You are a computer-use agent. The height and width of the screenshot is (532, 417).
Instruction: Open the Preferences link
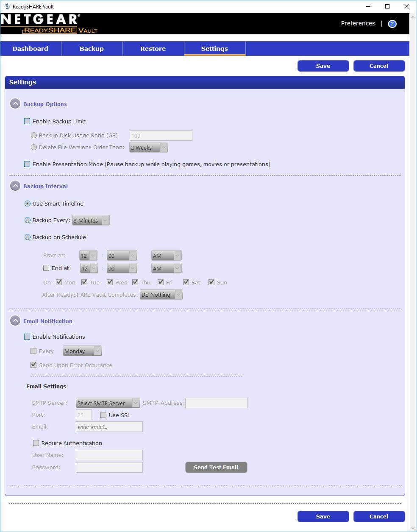pos(358,23)
